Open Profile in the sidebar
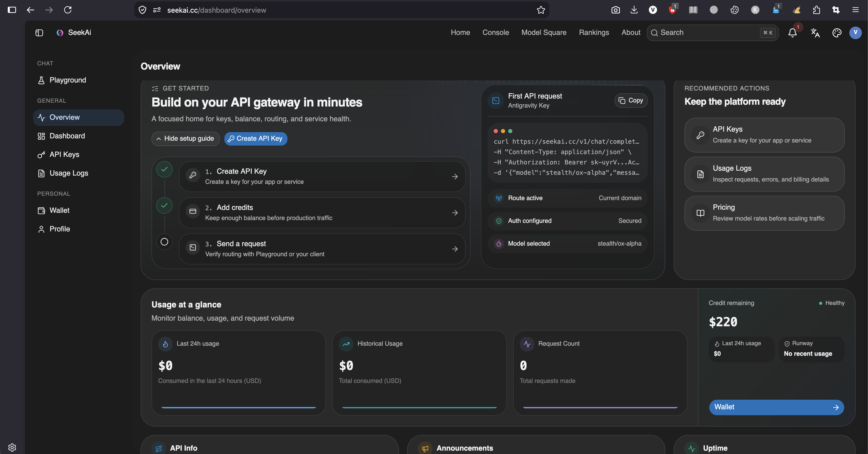The width and height of the screenshot is (868, 454). (x=79, y=229)
